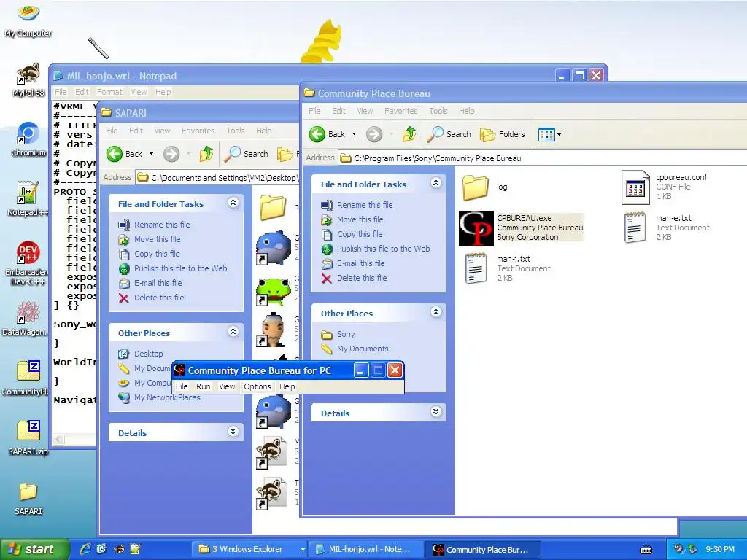The height and width of the screenshot is (560, 747).
Task: Collapse File and Folder Tasks in SAPARI window
Action: [233, 203]
